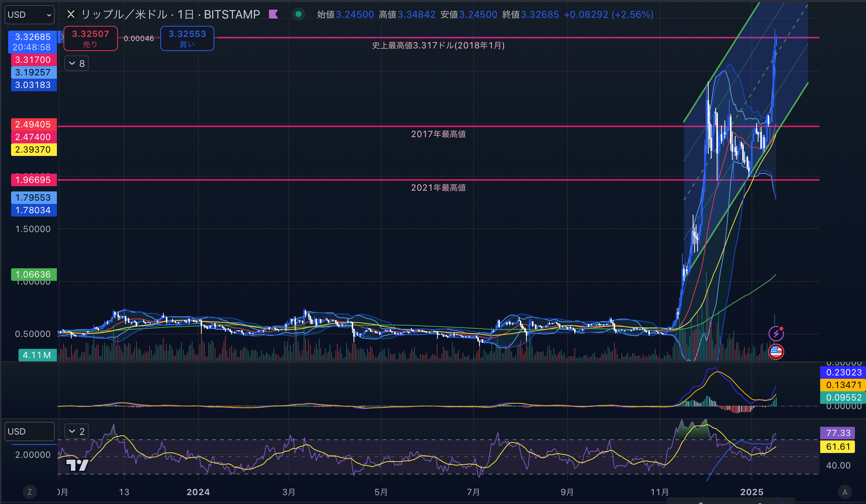The width and height of the screenshot is (866, 504).
Task: Click the 2025 label on time axis
Action: point(752,492)
